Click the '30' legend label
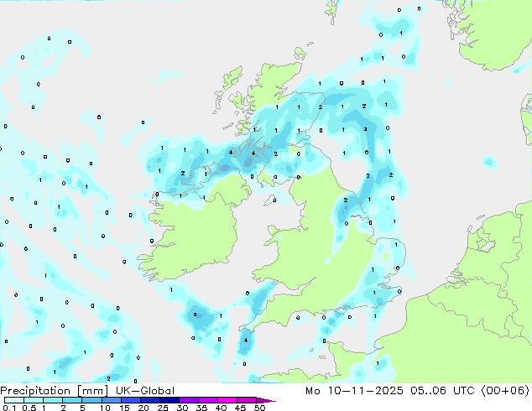Image resolution: width=532 pixels, height=411 pixels. 182,408
